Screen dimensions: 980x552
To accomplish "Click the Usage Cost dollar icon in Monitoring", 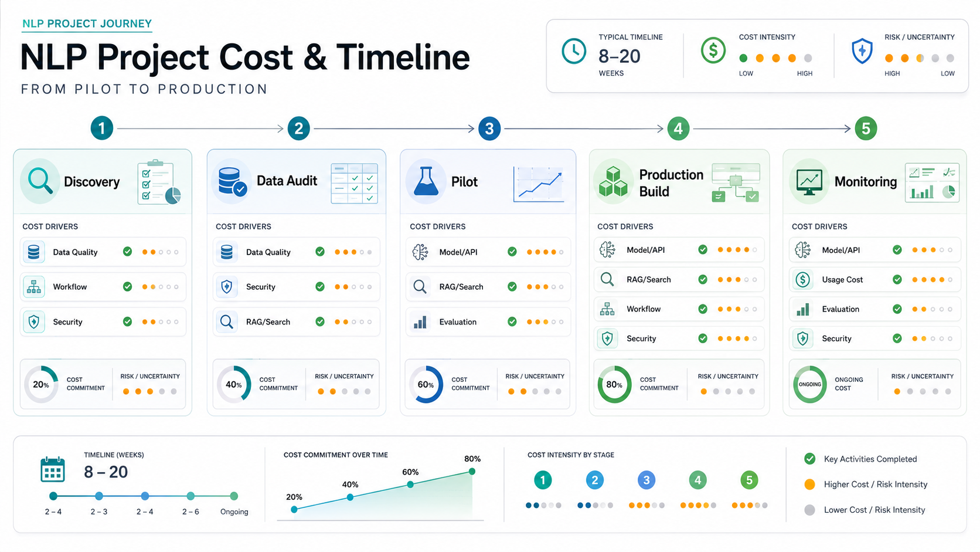I will [803, 280].
